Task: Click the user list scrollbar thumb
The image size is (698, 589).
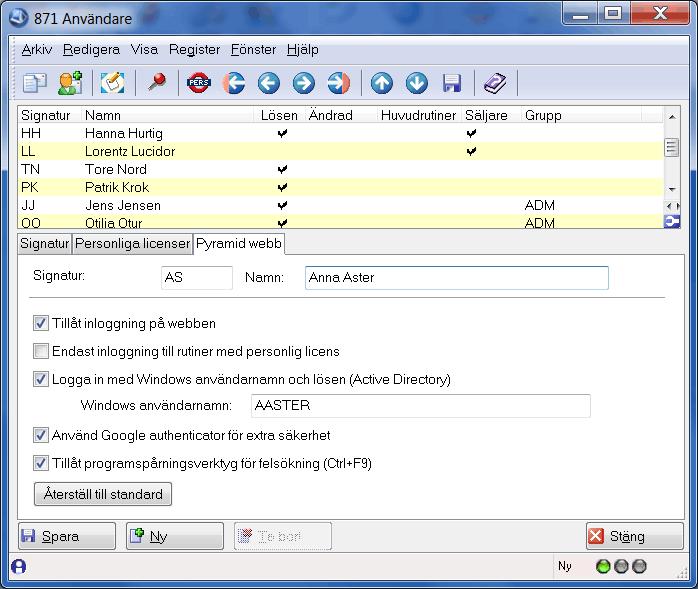Action: [672, 147]
